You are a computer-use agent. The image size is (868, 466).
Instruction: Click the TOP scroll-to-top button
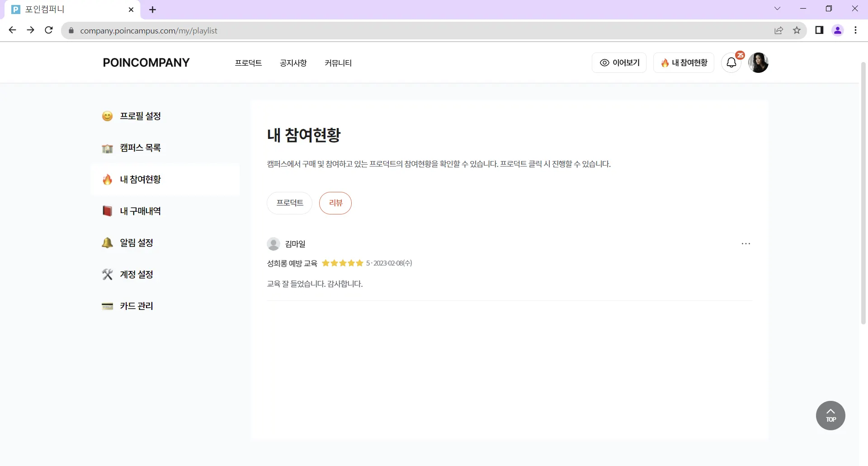[830, 415]
